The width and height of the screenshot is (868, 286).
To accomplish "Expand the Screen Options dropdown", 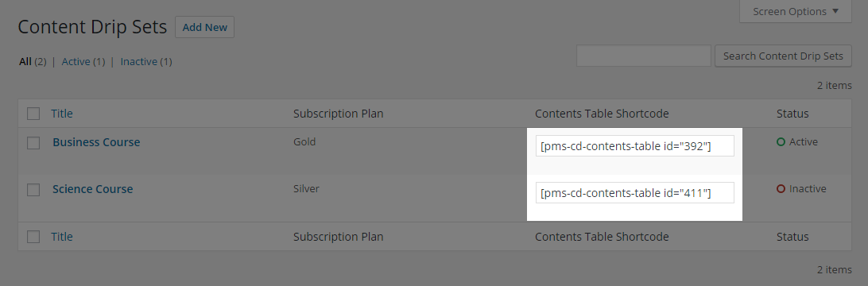I will pos(796,12).
